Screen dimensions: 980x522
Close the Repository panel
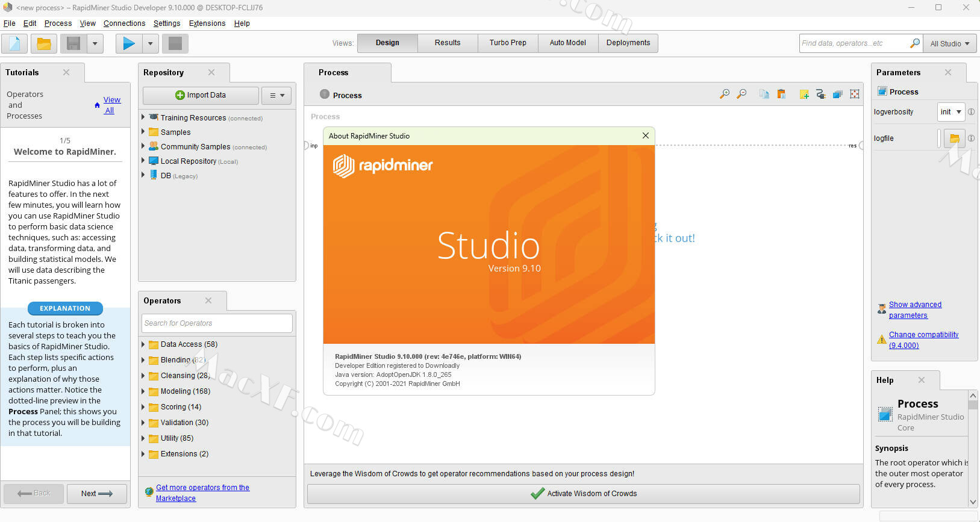pyautogui.click(x=211, y=72)
